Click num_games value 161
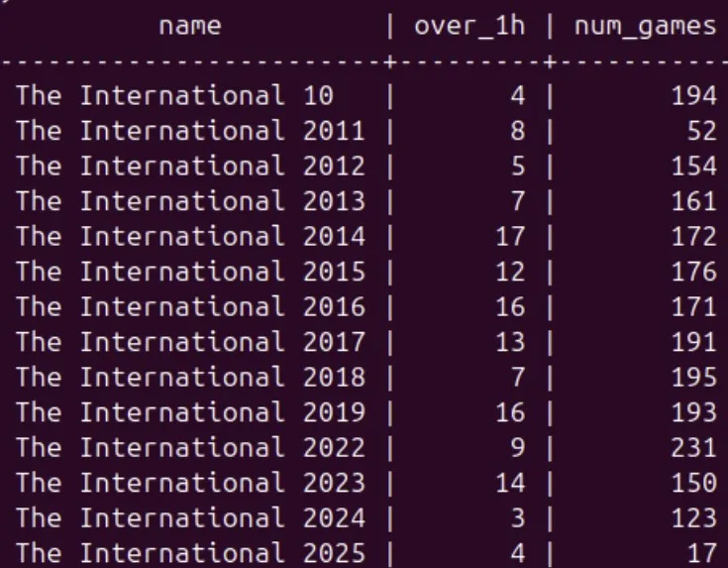Image resolution: width=728 pixels, height=568 pixels. pyautogui.click(x=694, y=201)
